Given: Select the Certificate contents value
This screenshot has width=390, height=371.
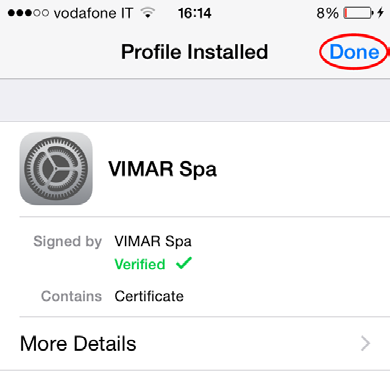Looking at the screenshot, I should pyautogui.click(x=149, y=296).
